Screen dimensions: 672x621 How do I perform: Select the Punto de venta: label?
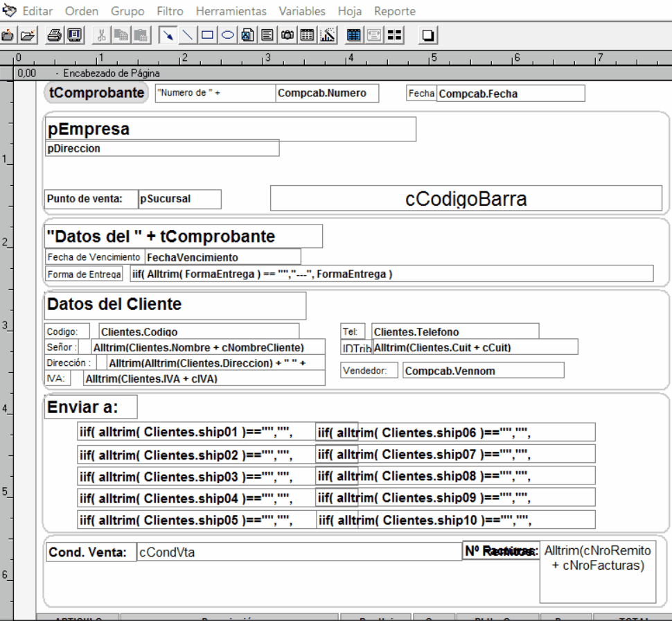coord(91,199)
